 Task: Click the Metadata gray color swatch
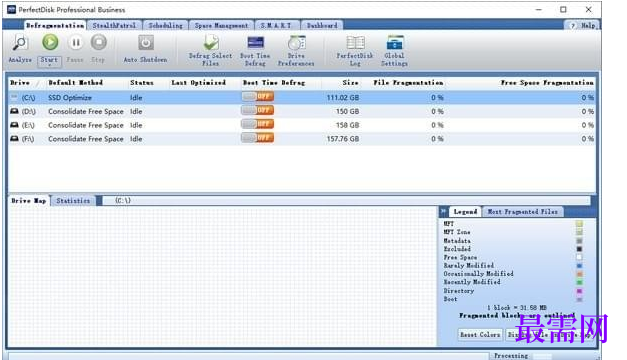pos(579,240)
